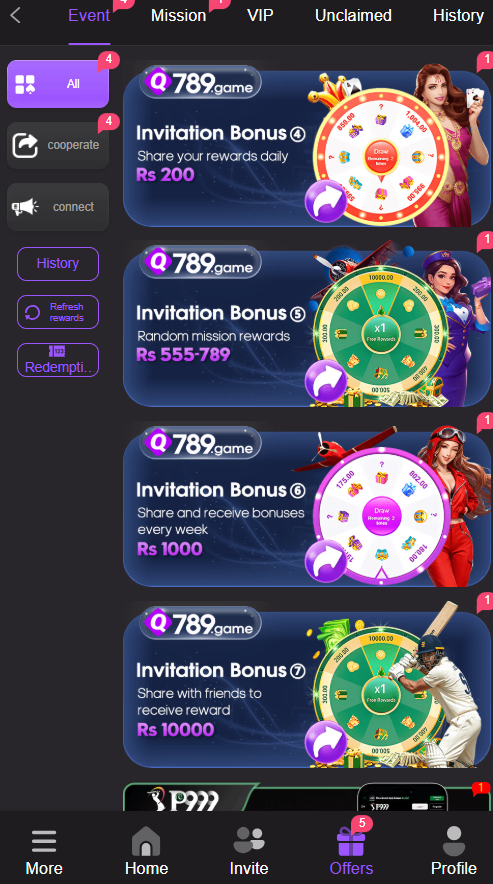The image size is (493, 884).
Task: Open the Invite people icon
Action: coord(249,840)
